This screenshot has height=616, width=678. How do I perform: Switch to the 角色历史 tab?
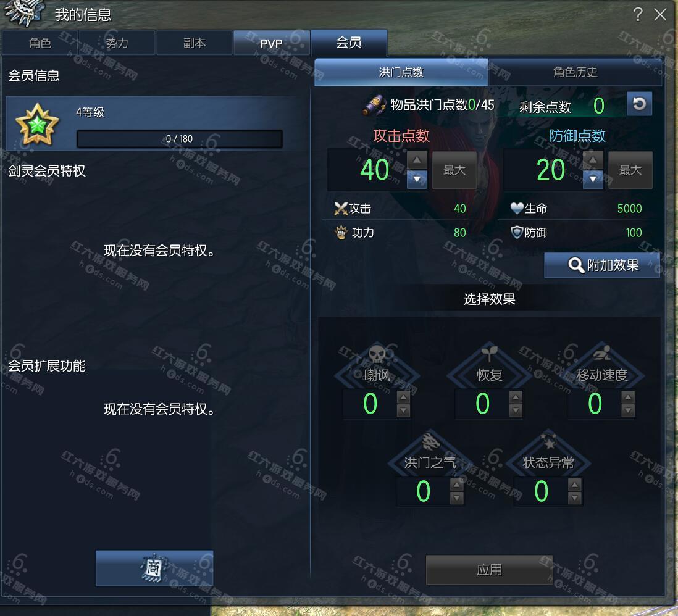[x=575, y=72]
